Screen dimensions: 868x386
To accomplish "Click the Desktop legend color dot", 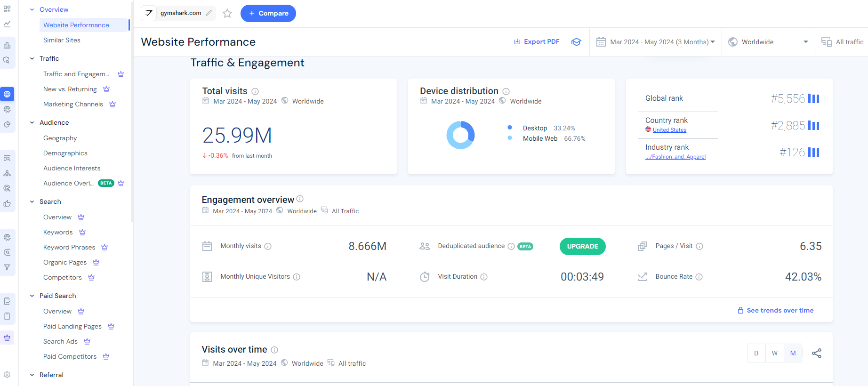I will [x=510, y=128].
